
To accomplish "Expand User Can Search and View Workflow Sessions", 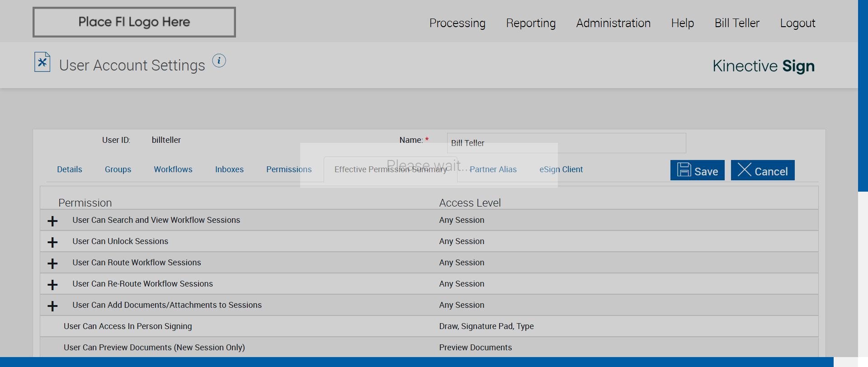I will coord(52,221).
